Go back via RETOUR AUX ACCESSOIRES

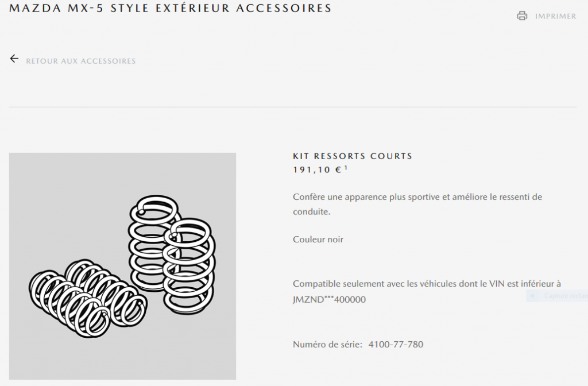pyautogui.click(x=80, y=61)
